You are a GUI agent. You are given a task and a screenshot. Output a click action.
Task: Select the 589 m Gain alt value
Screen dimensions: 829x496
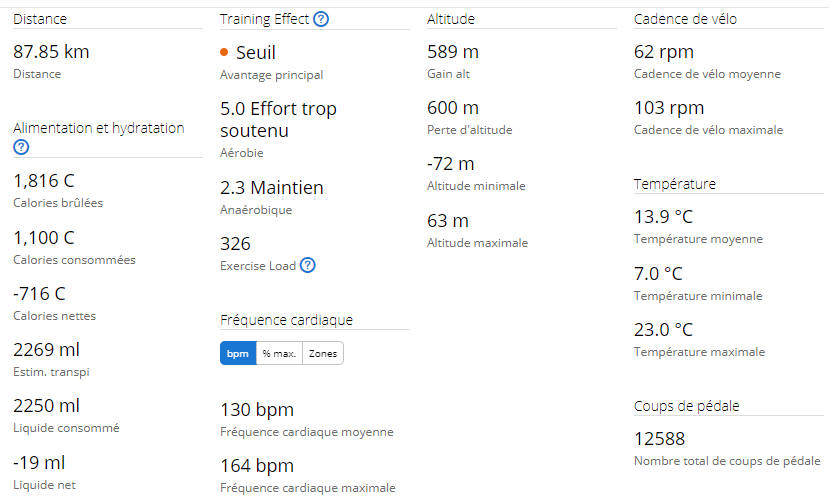[x=453, y=52]
